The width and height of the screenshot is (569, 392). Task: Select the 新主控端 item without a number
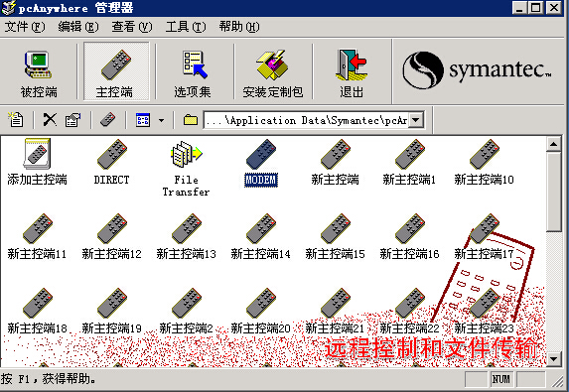(336, 162)
